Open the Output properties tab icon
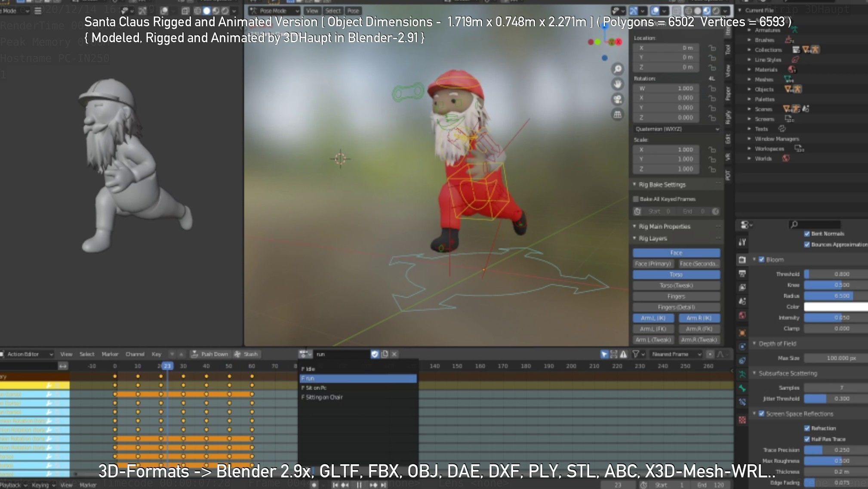 pos(742,273)
